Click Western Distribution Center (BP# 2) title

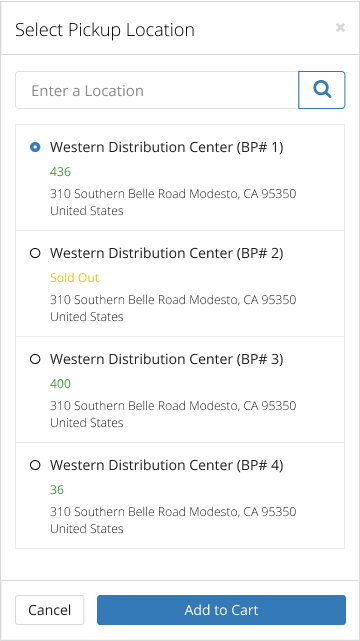point(166,253)
